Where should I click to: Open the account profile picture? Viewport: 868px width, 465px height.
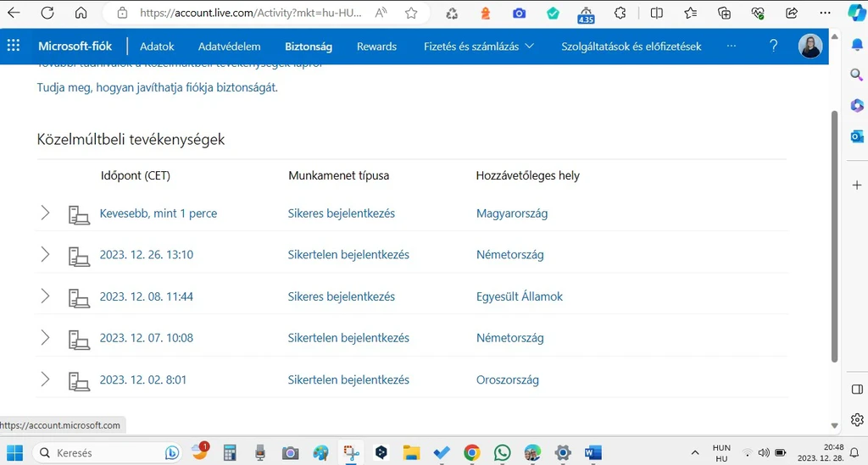pos(810,47)
